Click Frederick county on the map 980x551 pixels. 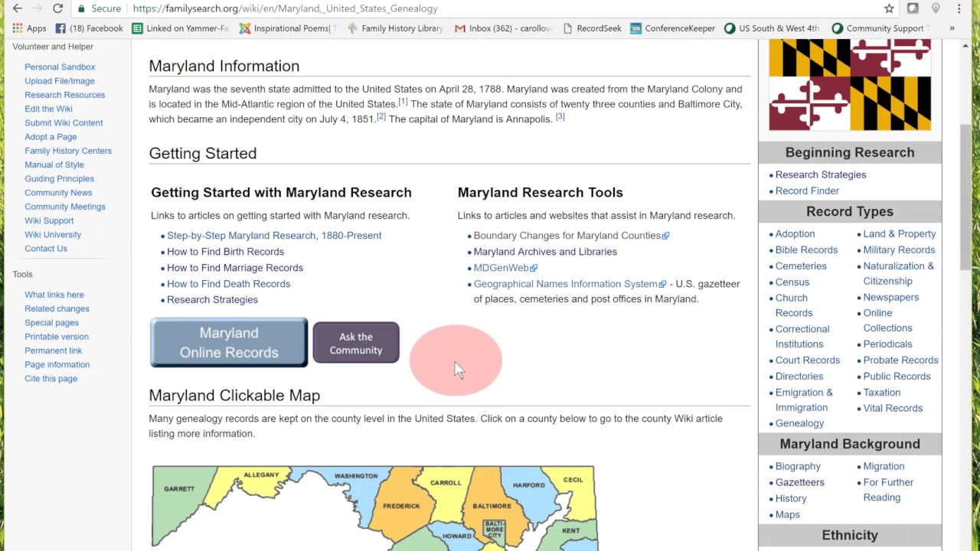coord(401,506)
